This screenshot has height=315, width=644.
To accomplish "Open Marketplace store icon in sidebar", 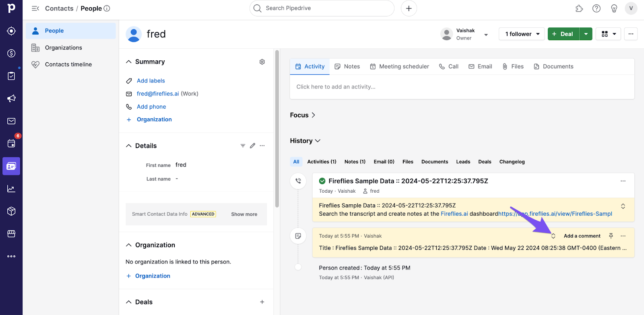I will coord(11,234).
